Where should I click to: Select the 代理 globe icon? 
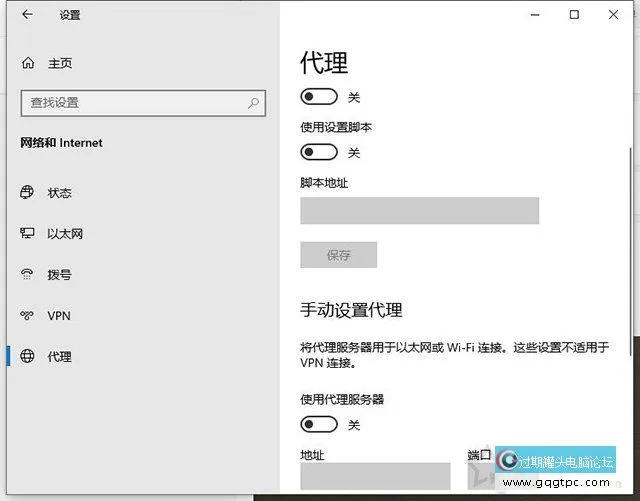pos(27,356)
